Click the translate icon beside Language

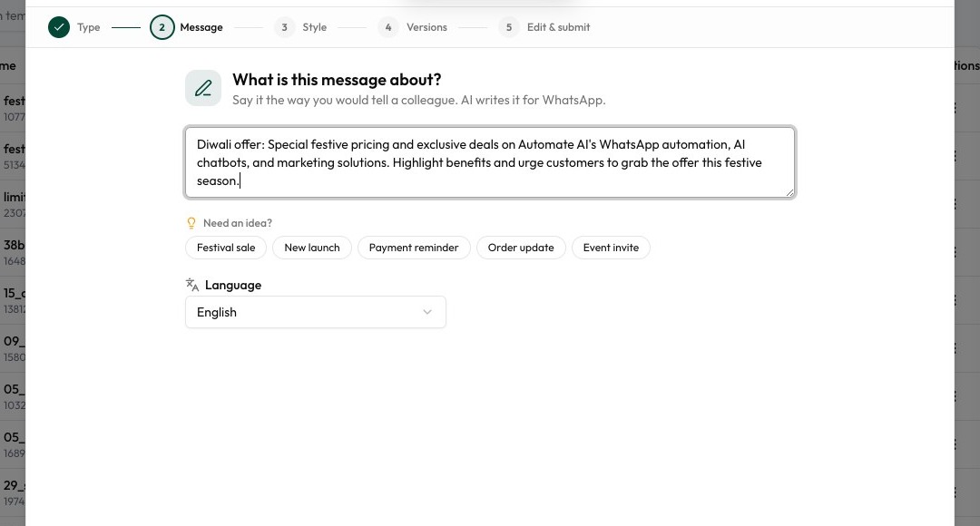[x=191, y=285]
